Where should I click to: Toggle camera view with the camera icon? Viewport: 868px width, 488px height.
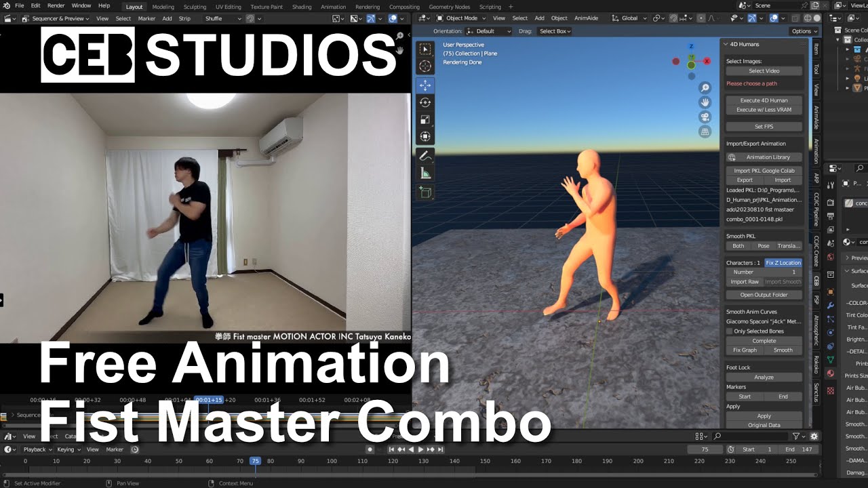click(x=705, y=117)
